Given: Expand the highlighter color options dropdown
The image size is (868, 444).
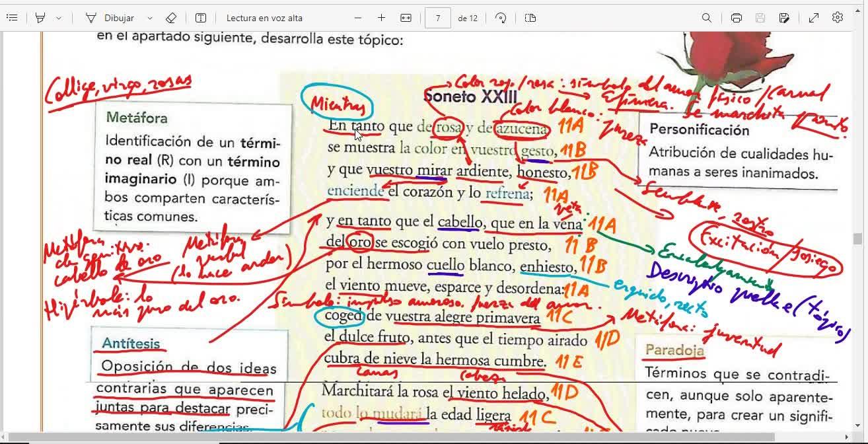Looking at the screenshot, I should click(59, 18).
